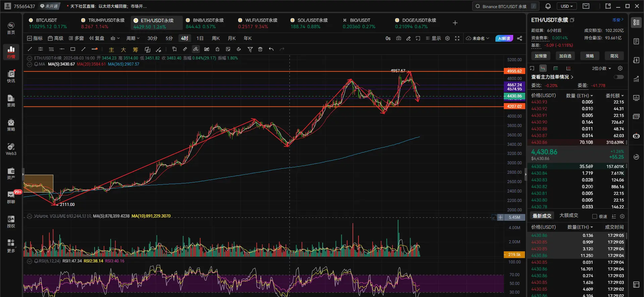Click the ruler measurement tool
Viewport: 644px width, 297px height.
click(x=185, y=49)
